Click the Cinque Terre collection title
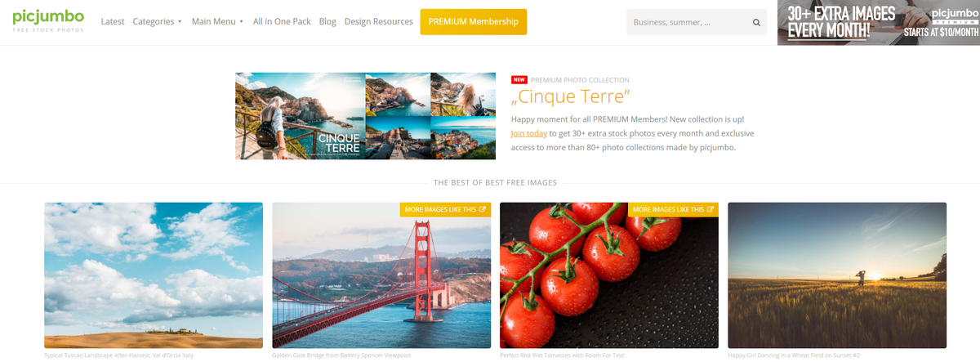Viewport: 980px width, 362px height. (571, 98)
